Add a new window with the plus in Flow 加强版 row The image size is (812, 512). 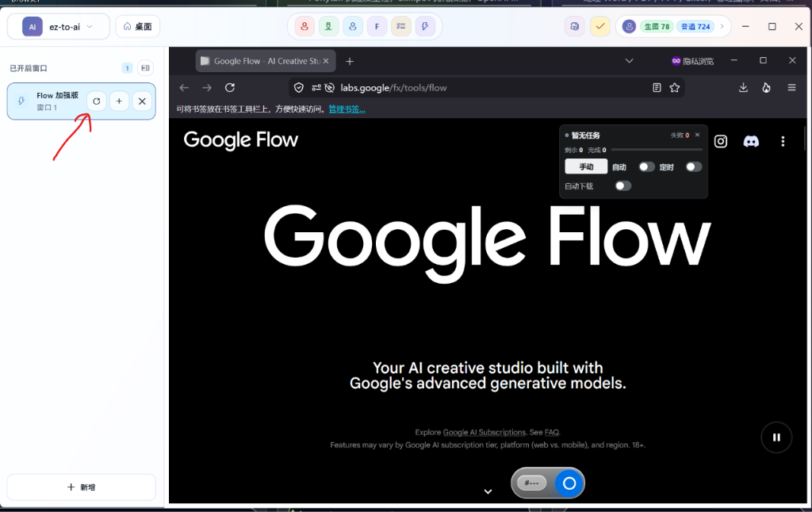[119, 101]
